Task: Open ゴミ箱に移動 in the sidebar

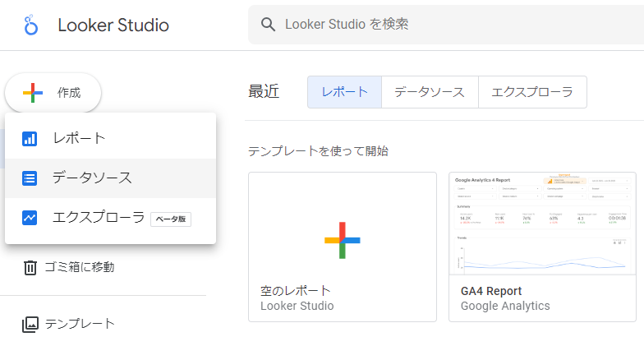Action: pyautogui.click(x=69, y=268)
